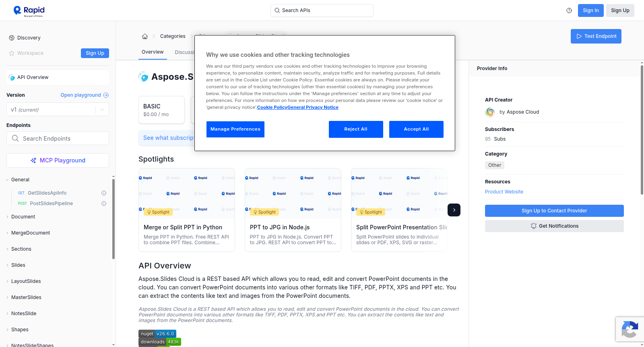The width and height of the screenshot is (644, 347).
Task: Click the Rapid logo in header
Action: [29, 11]
